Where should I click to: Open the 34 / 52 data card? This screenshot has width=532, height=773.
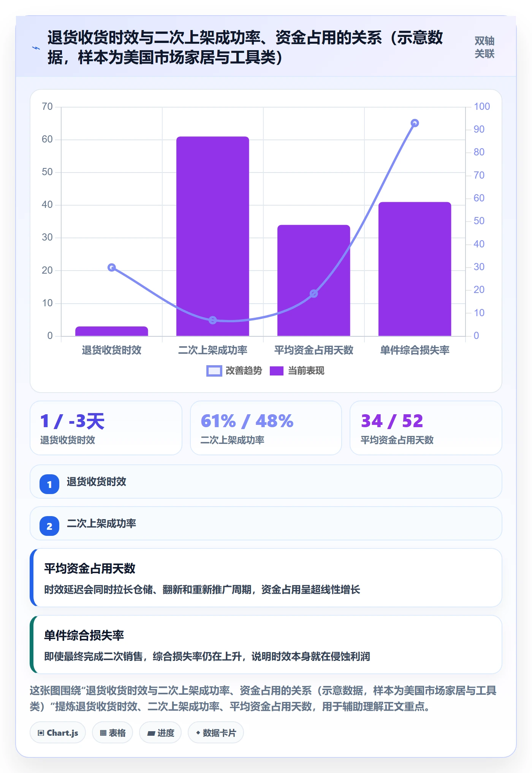426,428
